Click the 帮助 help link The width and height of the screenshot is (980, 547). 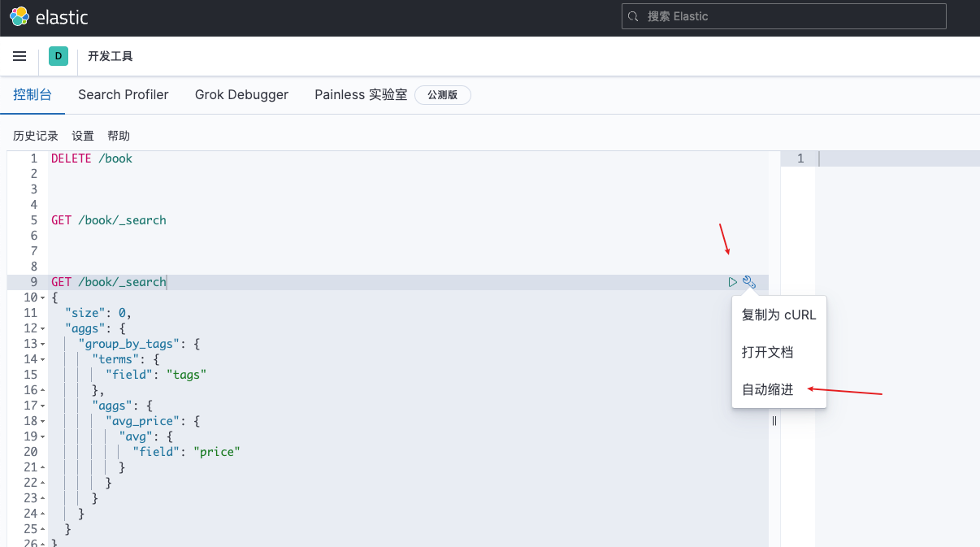(119, 136)
